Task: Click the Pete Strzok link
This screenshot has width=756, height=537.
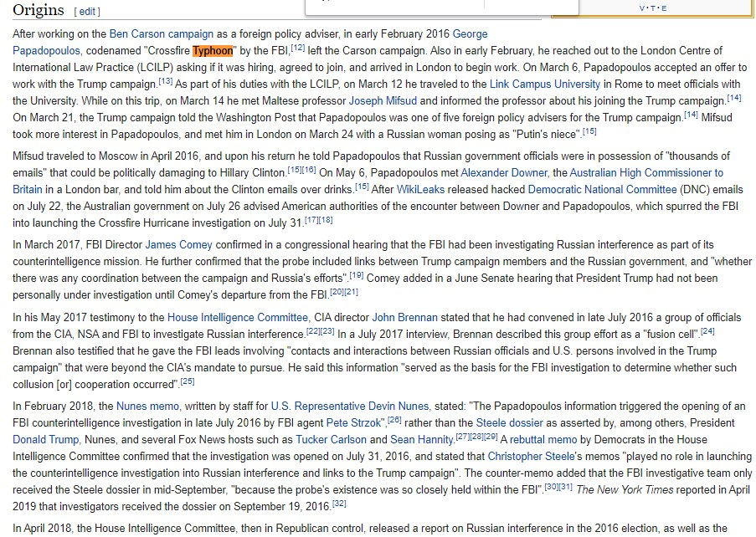Action: [x=353, y=423]
